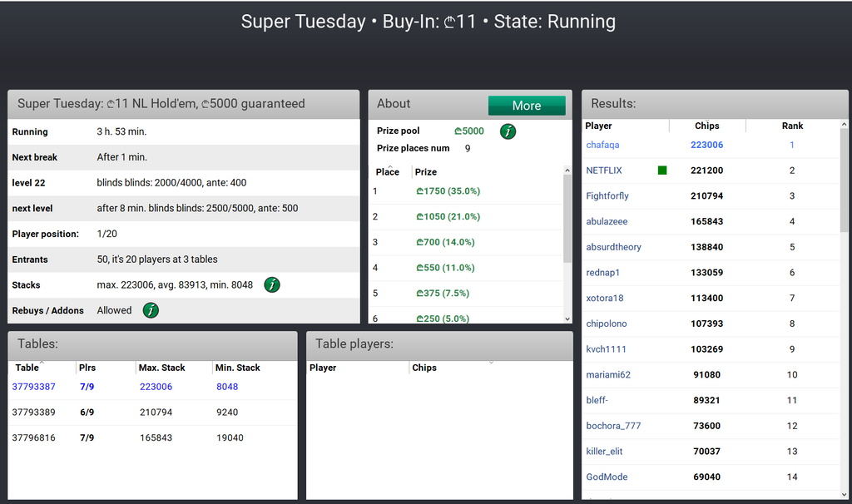This screenshot has width=852, height=504.
Task: Sort tables by Plrs column header
Action: (87, 368)
